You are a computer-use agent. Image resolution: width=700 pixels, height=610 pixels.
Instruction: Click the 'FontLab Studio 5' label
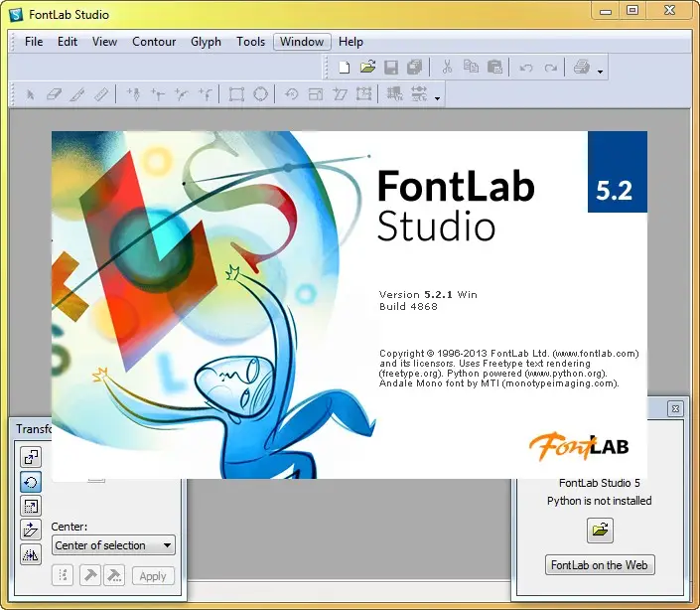(599, 483)
